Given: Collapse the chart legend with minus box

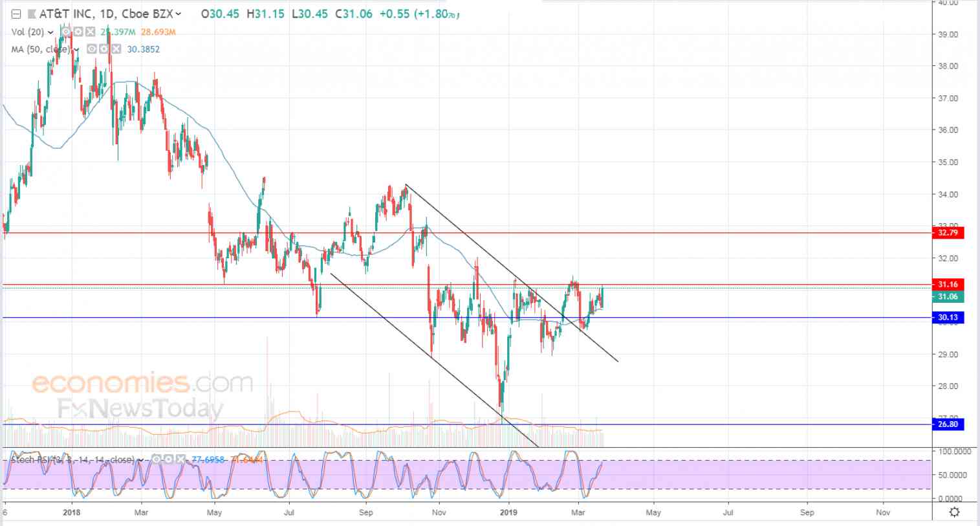Looking at the screenshot, I should click(16, 14).
